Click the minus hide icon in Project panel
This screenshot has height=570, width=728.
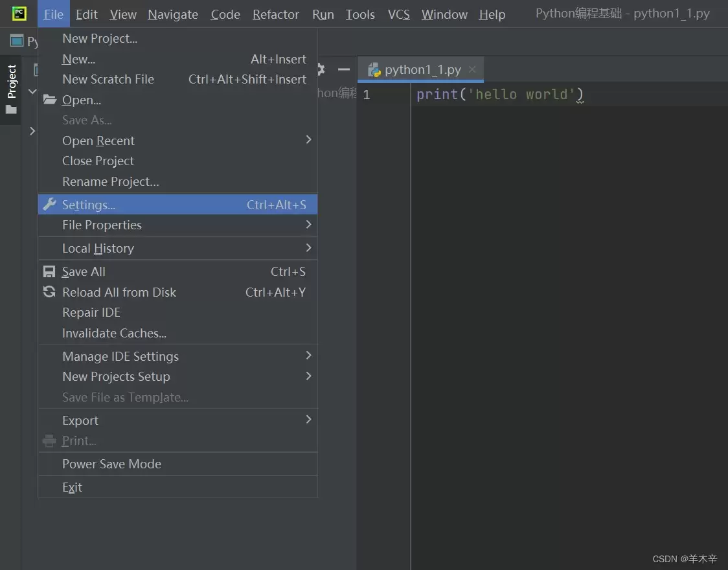coord(343,69)
